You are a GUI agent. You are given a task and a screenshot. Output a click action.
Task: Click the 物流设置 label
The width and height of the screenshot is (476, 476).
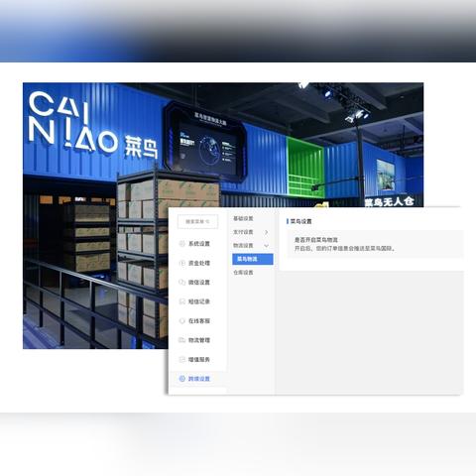tap(243, 246)
